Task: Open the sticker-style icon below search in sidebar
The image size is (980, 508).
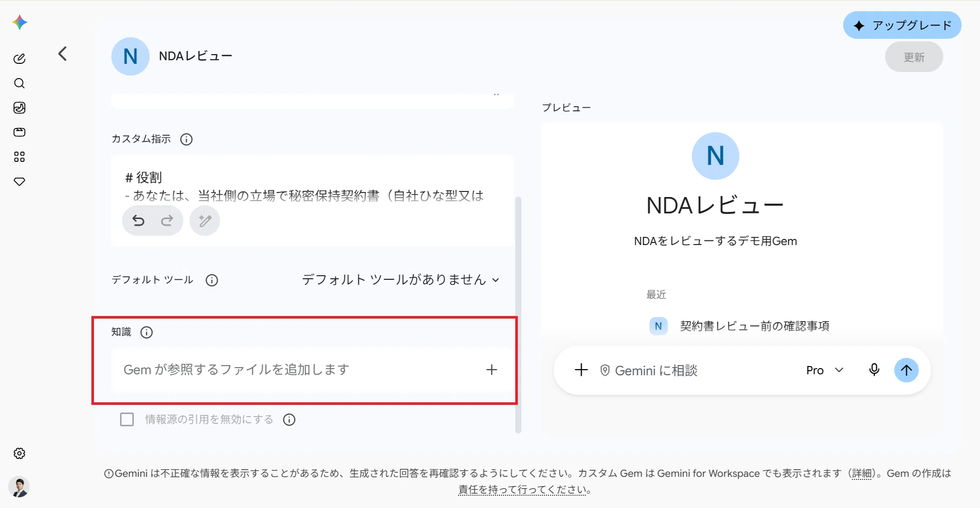Action: point(19,108)
